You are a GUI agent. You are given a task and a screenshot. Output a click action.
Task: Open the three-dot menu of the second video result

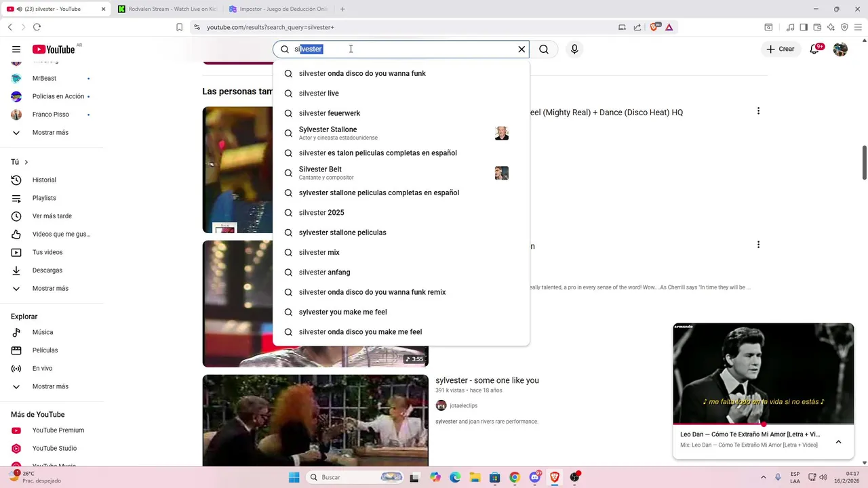click(x=758, y=245)
